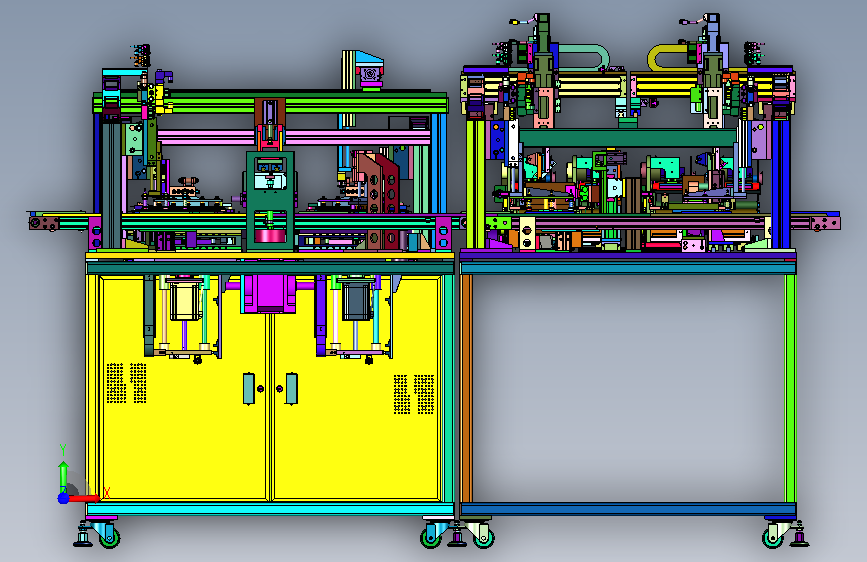
Task: Select the dark green crossbeam in right station
Action: pos(628,138)
